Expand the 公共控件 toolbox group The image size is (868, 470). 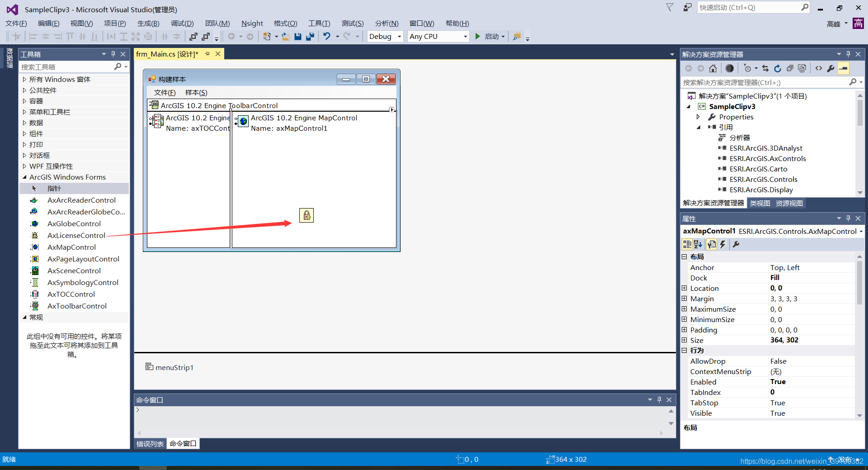tap(25, 90)
